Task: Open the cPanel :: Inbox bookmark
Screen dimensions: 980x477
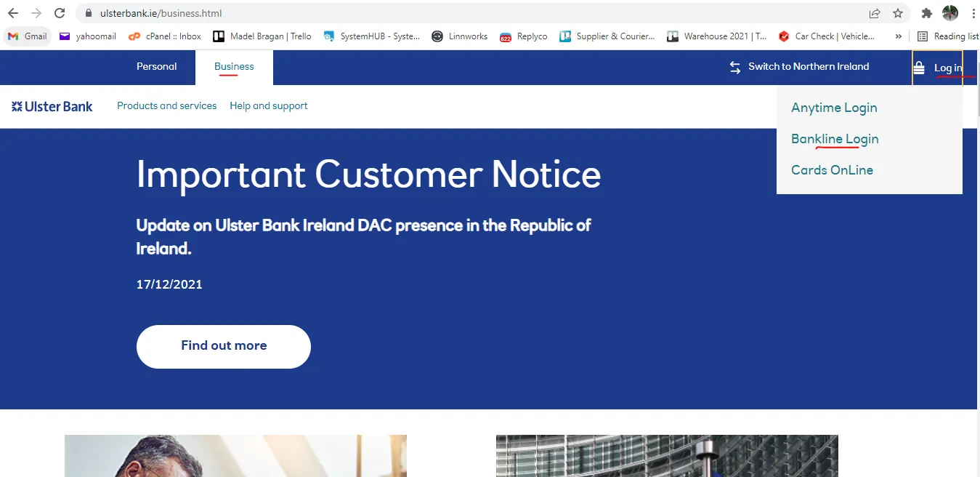Action: (165, 36)
